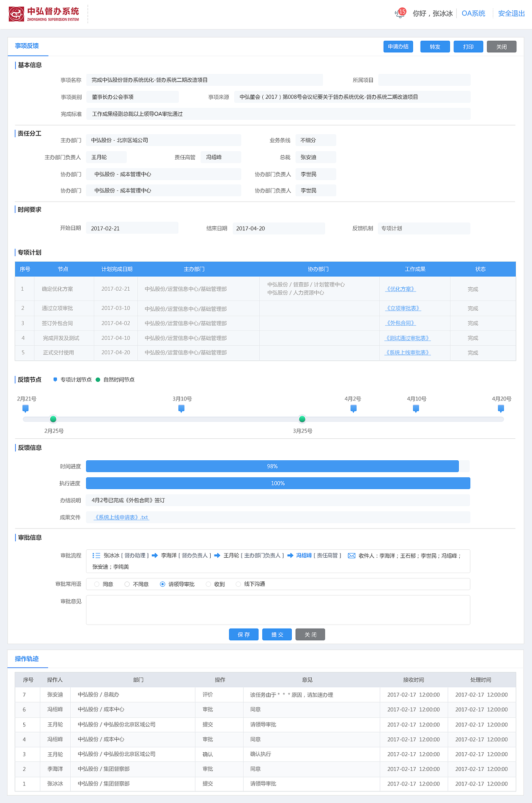Click the 计划完成日期 column header
The width and height of the screenshot is (532, 803).
[x=117, y=269]
